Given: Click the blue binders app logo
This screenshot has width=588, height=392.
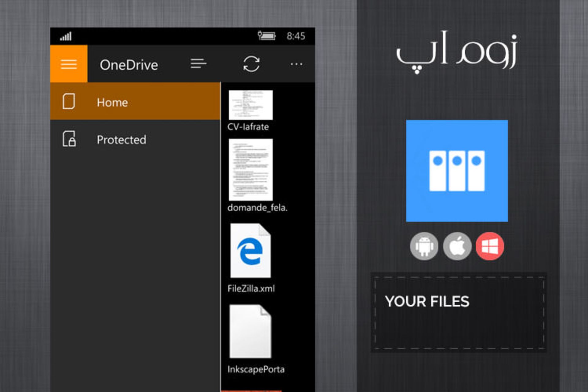Looking at the screenshot, I should pos(457,171).
